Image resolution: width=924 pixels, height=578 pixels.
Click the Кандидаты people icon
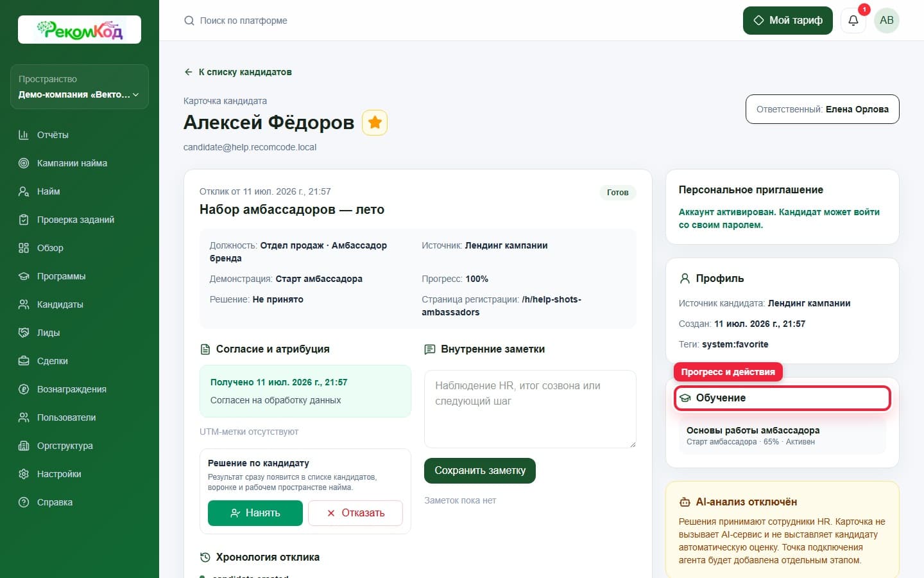(24, 304)
